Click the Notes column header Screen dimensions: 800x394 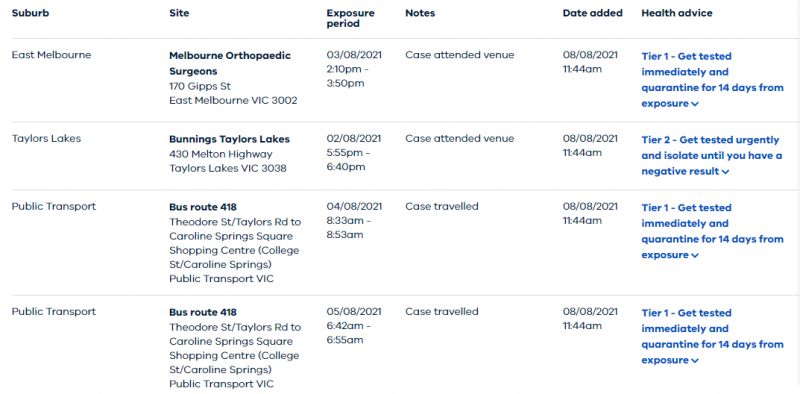(420, 13)
